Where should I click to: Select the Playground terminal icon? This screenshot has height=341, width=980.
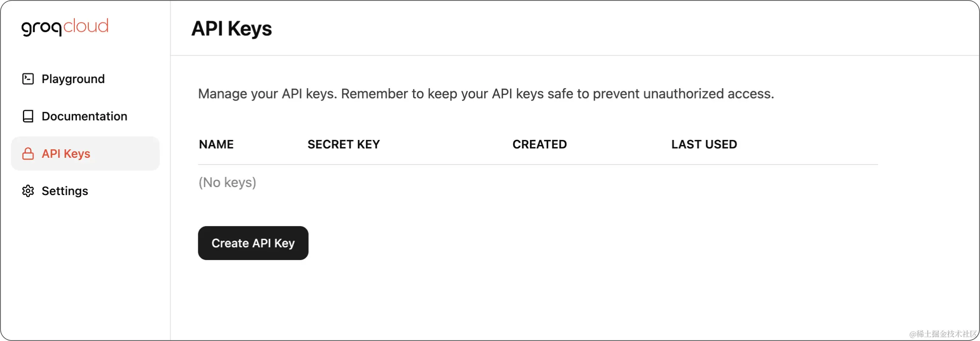click(x=27, y=79)
